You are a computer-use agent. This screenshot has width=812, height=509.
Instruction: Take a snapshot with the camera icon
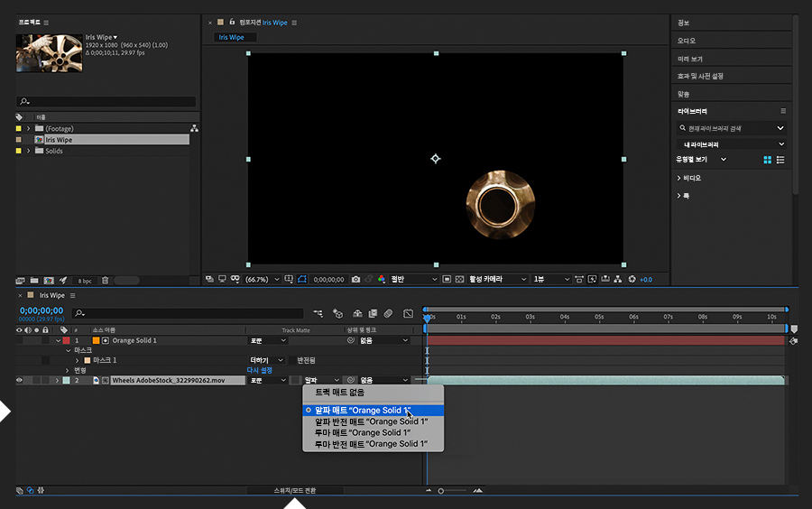356,280
